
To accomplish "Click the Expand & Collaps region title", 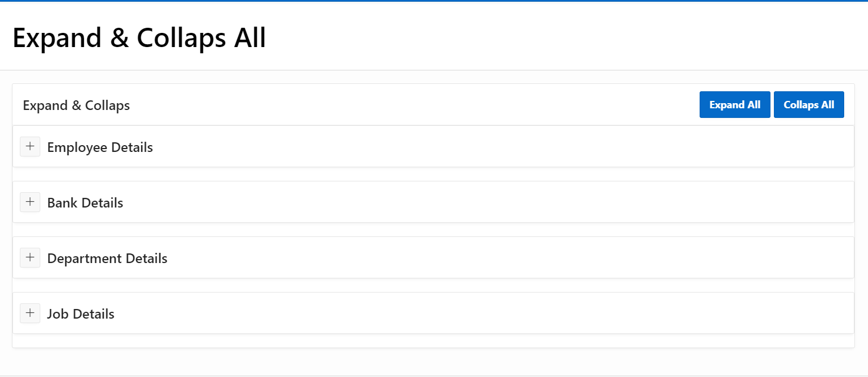I will 77,105.
